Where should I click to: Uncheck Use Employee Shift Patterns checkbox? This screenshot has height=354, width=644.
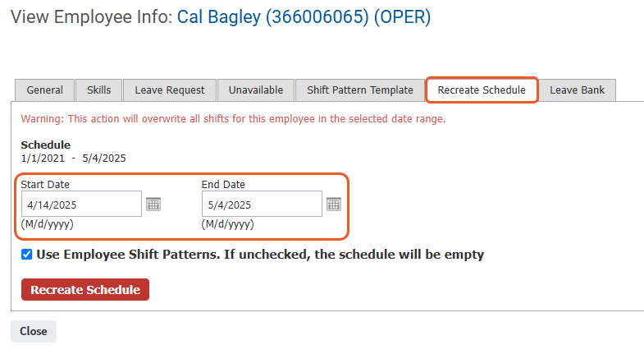click(27, 255)
